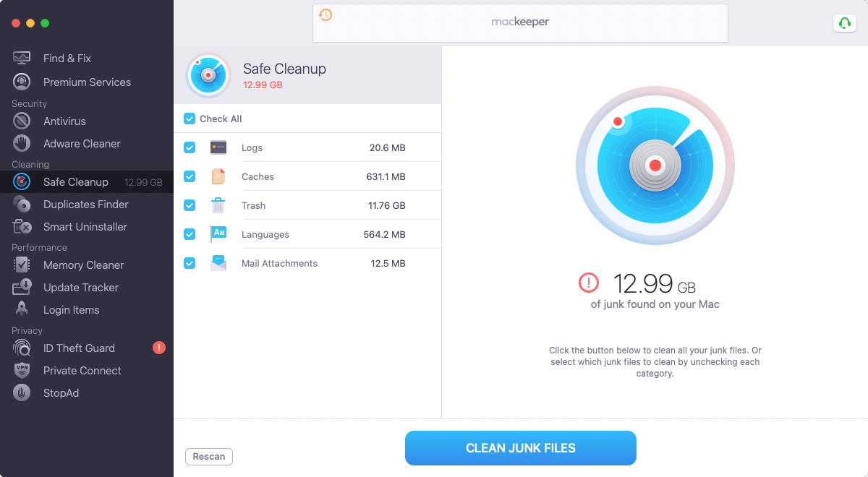The height and width of the screenshot is (477, 868).
Task: Deselect the Caches category
Action: (x=189, y=176)
